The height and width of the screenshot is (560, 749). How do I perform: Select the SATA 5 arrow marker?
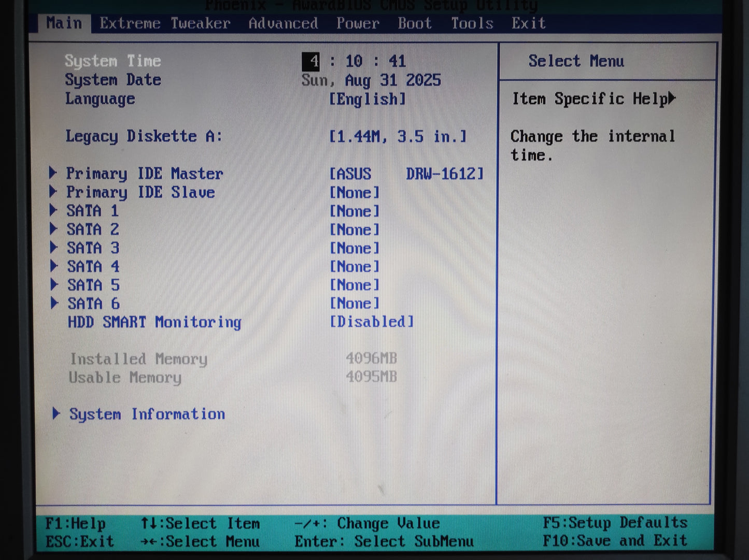pyautogui.click(x=54, y=285)
